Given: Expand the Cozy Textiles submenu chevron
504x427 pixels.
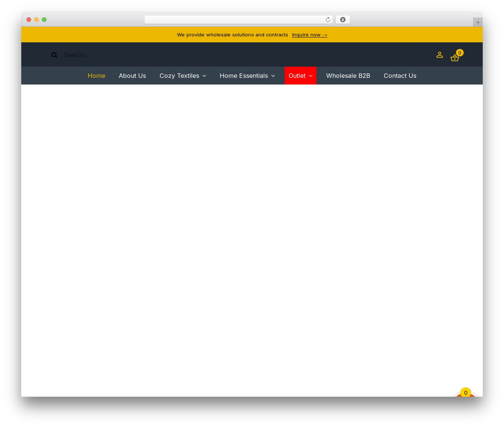Looking at the screenshot, I should tap(204, 76).
